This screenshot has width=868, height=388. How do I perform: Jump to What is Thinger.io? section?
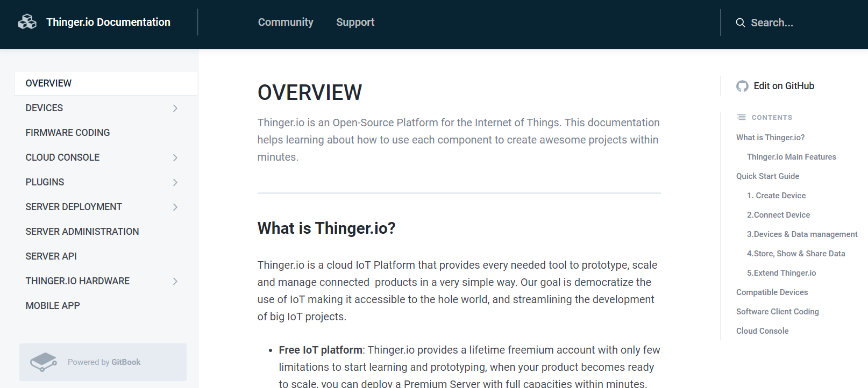click(x=770, y=138)
